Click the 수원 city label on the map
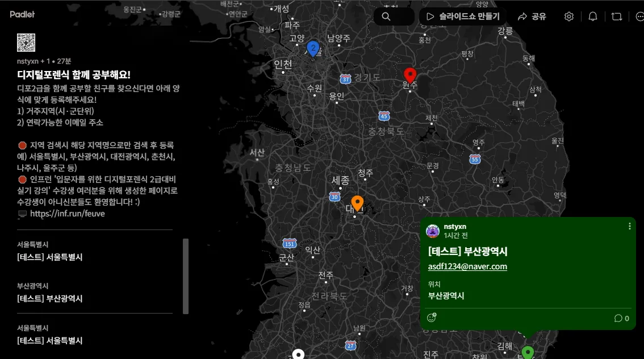Viewport: 644px width, 359px height. 315,88
